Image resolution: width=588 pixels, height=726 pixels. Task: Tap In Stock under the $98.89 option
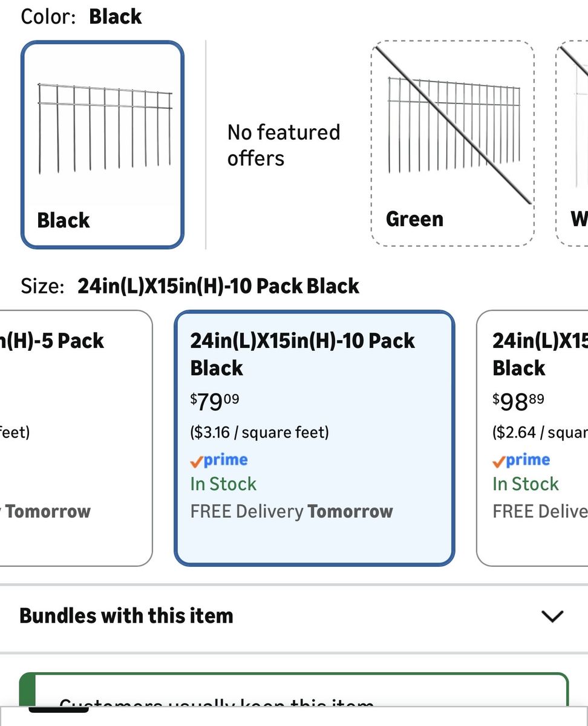tap(525, 484)
